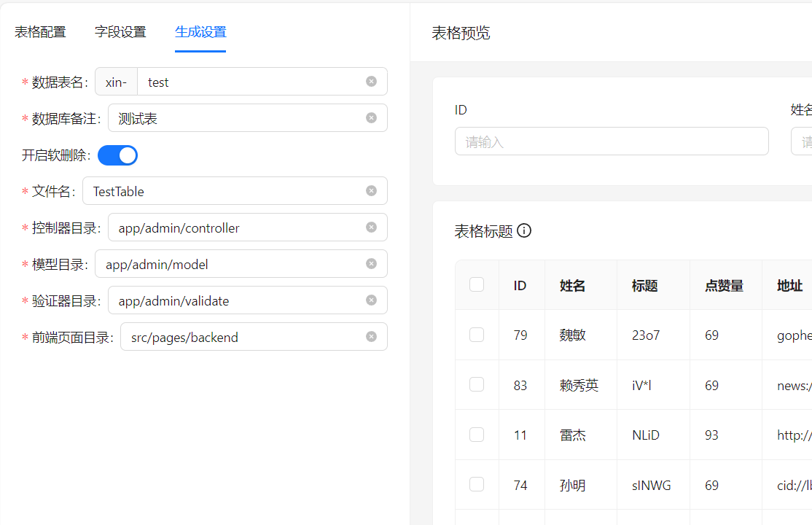Clear the 数据库备注 input text
The height and width of the screenshot is (525, 812).
click(371, 118)
